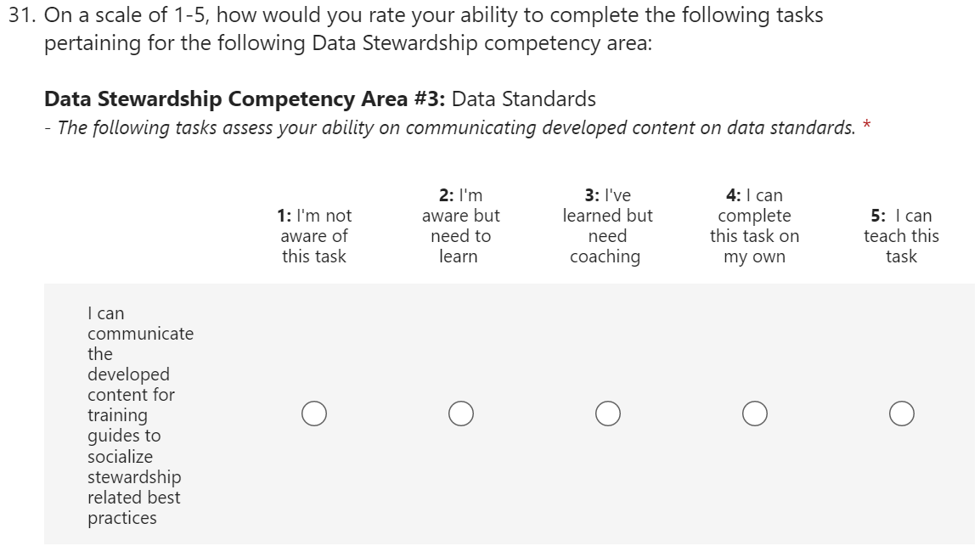Click the bold "5:" scale number
980x546 pixels.
[879, 217]
